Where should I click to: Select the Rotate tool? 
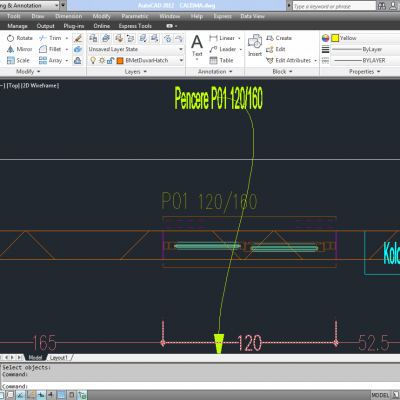pyautogui.click(x=20, y=38)
